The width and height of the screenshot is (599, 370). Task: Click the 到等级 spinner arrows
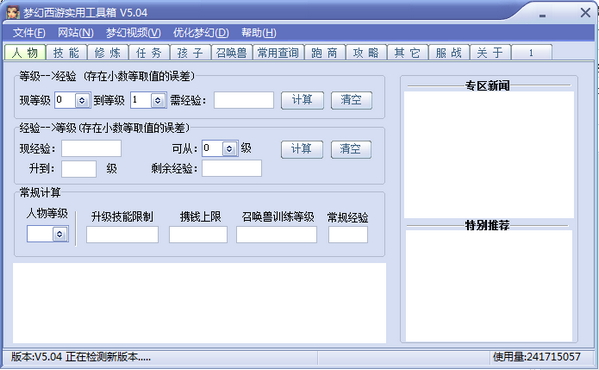tap(158, 100)
